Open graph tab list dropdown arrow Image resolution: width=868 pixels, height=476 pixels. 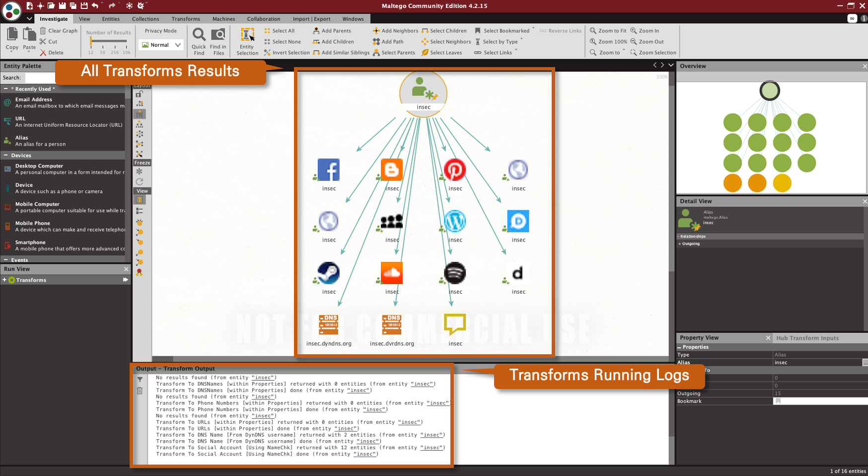point(671,65)
